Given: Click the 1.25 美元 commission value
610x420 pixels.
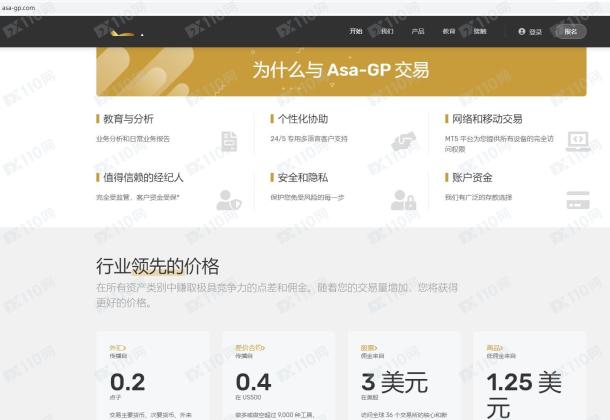Looking at the screenshot, I should click(x=524, y=395).
